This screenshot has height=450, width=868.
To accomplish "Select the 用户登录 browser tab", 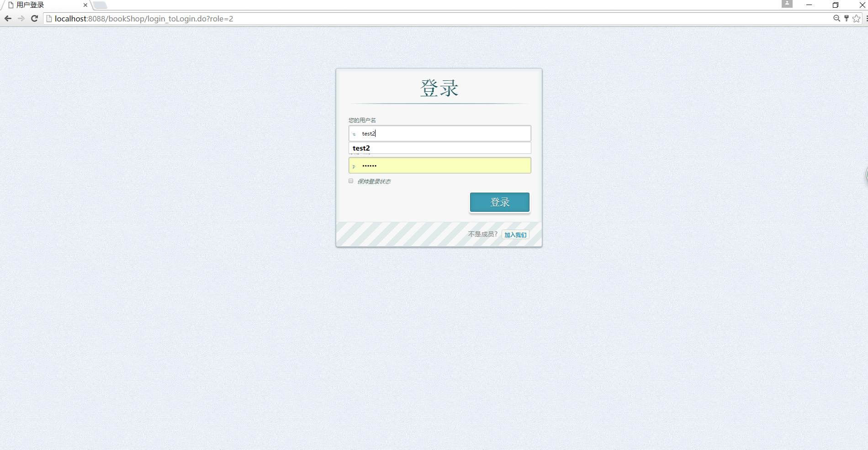I will (x=46, y=5).
